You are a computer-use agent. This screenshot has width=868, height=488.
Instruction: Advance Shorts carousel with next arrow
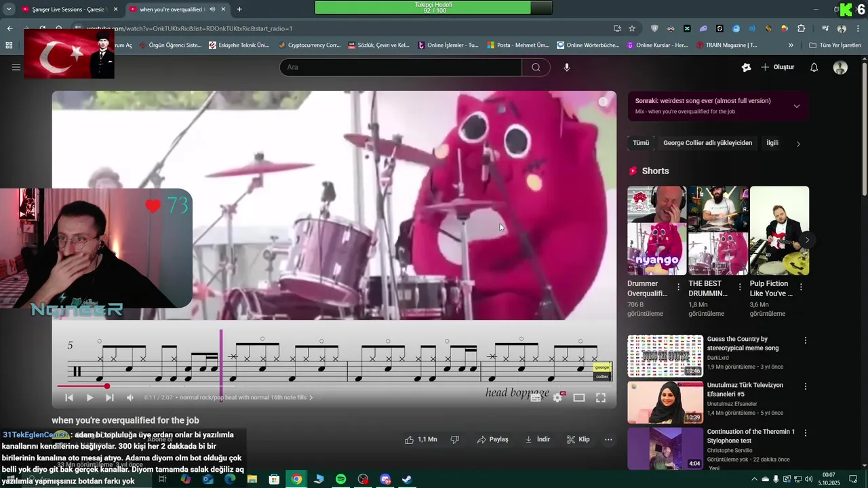tap(807, 240)
